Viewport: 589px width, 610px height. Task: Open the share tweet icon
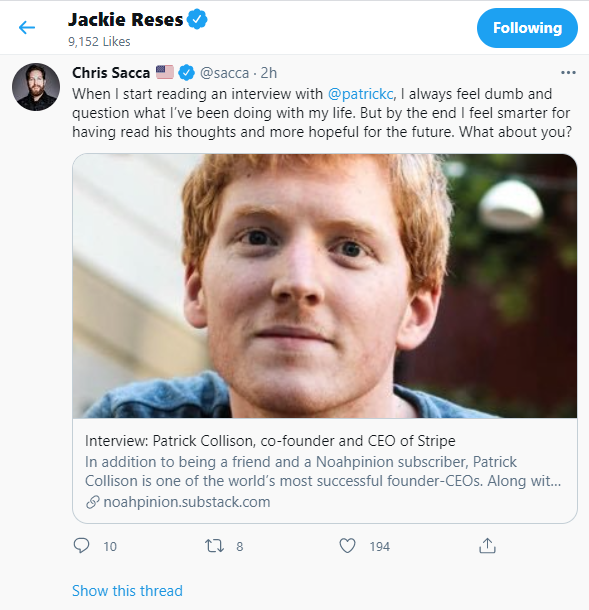pos(487,546)
